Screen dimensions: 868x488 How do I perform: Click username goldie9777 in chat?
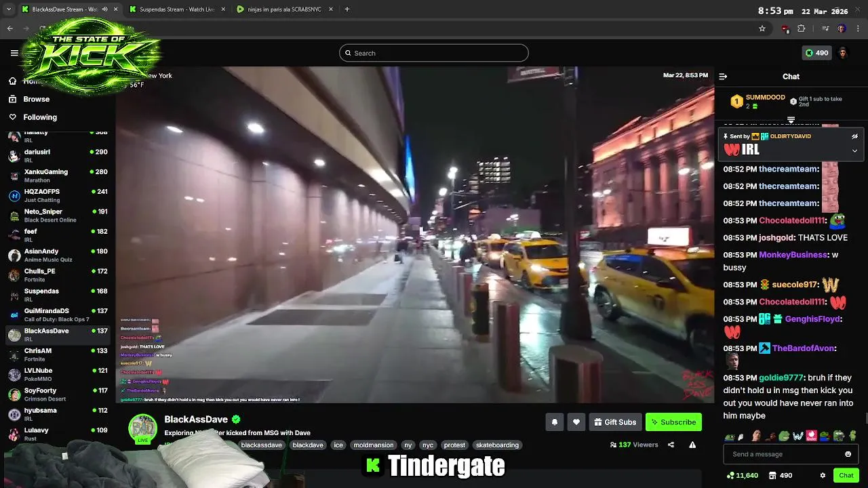coord(783,378)
